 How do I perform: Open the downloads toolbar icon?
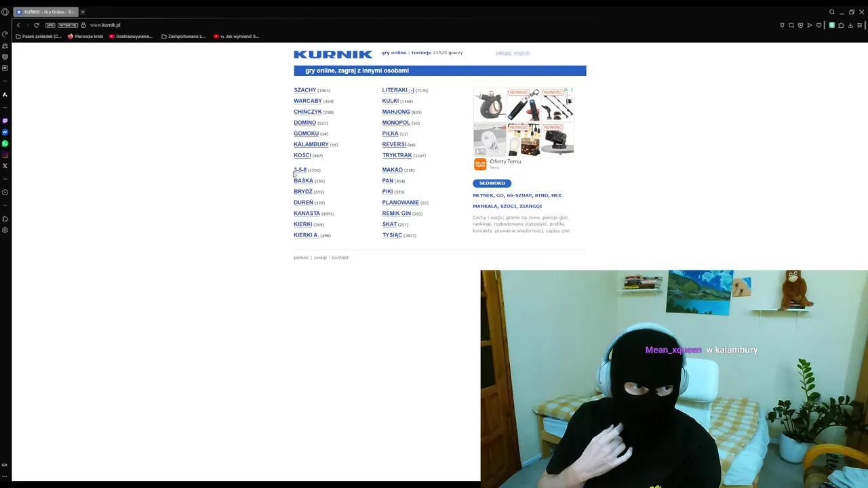[x=850, y=25]
